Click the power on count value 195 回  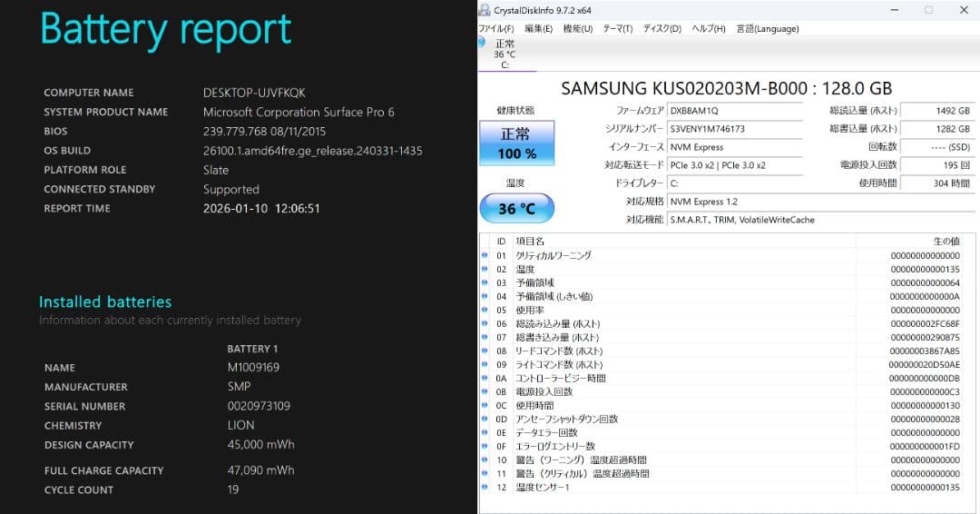pos(936,165)
